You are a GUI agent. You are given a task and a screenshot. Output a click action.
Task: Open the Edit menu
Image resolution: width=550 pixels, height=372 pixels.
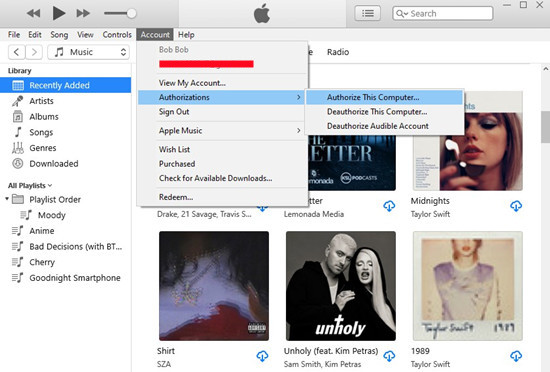pyautogui.click(x=35, y=35)
